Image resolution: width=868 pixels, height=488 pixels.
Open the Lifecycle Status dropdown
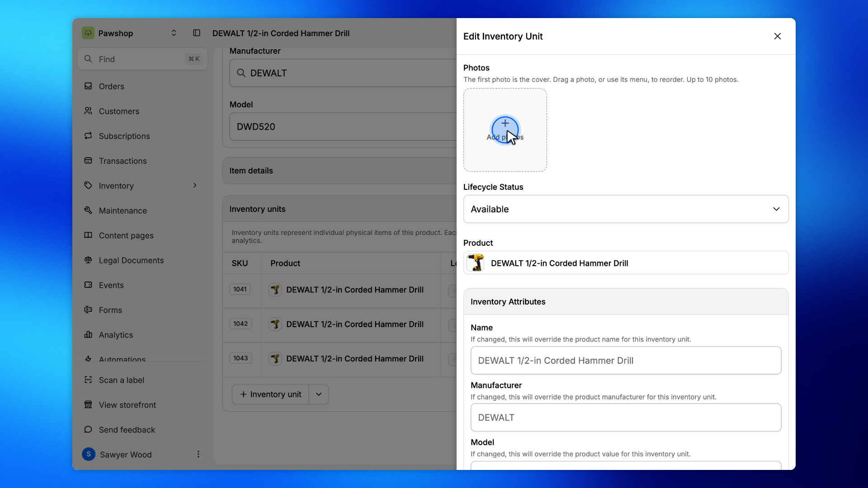coord(626,209)
